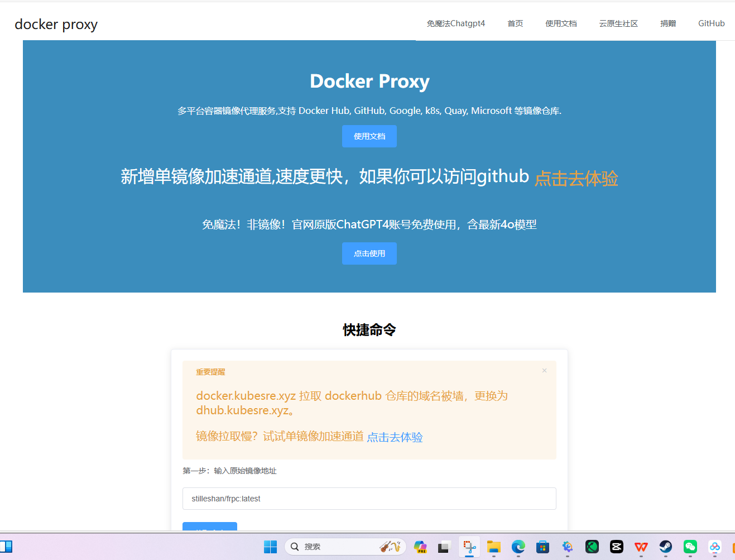The width and height of the screenshot is (735, 560).
Task: Open Steam from the taskbar
Action: click(666, 547)
